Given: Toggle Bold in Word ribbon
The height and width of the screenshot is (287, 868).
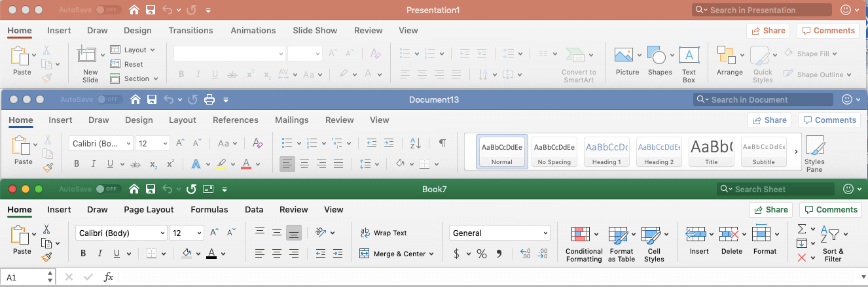Looking at the screenshot, I should click(77, 164).
